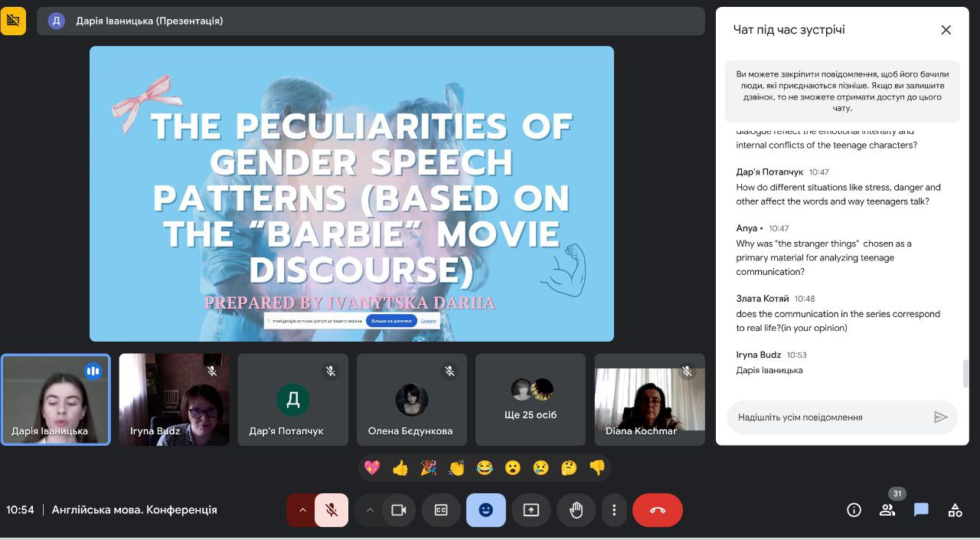Click the 10:54 clock in the bottom bar

pos(20,510)
